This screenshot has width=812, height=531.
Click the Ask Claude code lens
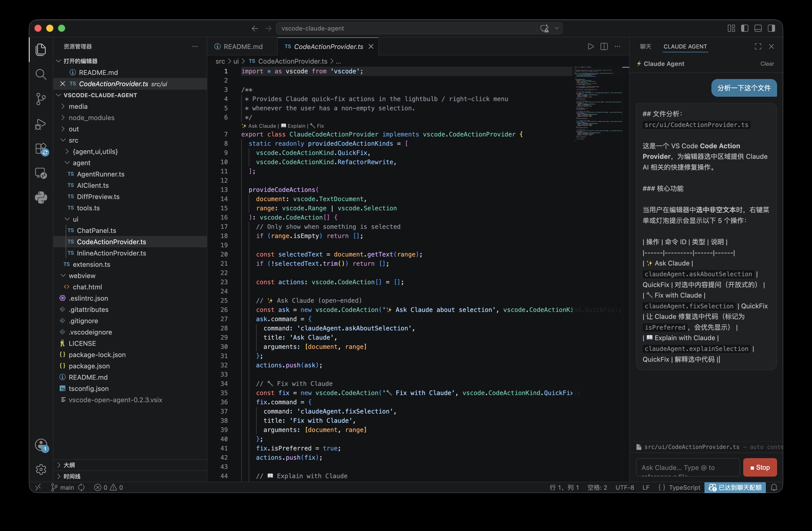coord(259,126)
